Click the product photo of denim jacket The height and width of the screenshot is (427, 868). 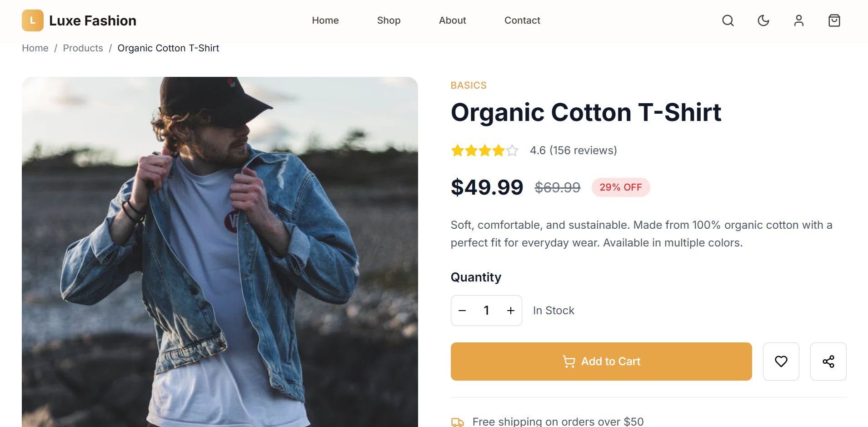coord(220,251)
